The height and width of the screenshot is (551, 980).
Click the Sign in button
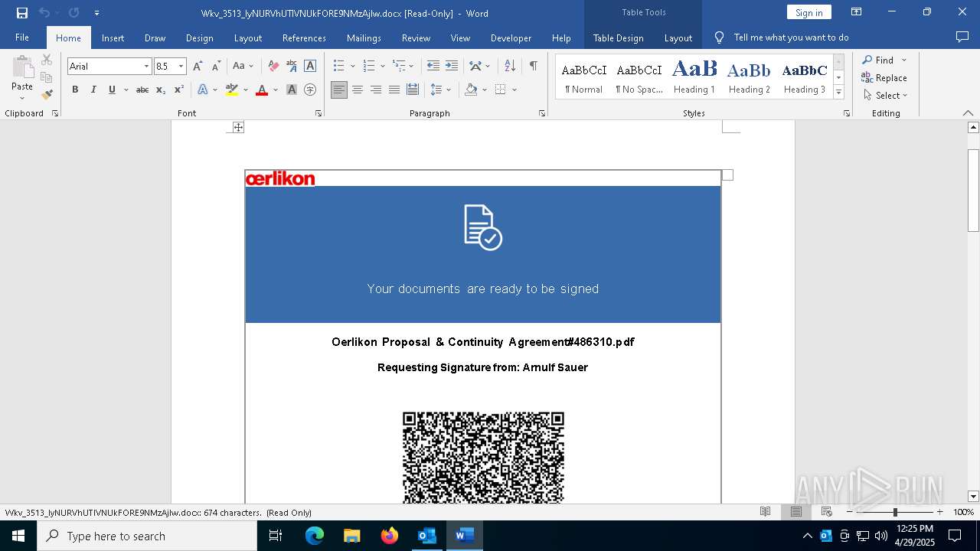tap(808, 12)
